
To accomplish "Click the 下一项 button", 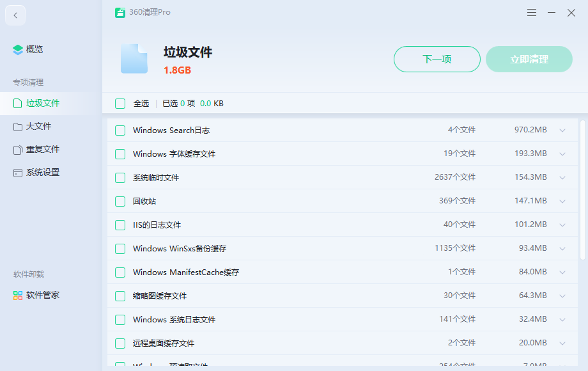I will point(437,59).
